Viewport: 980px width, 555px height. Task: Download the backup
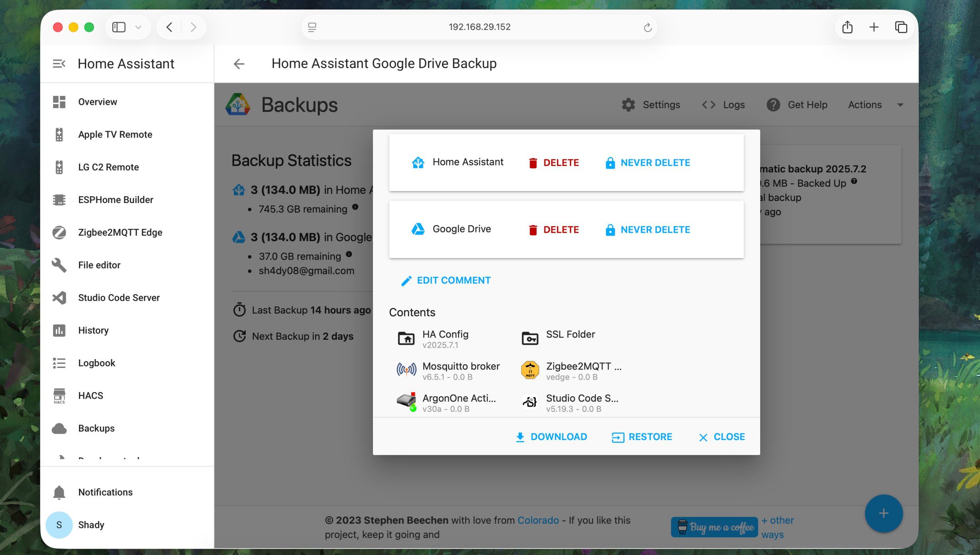pyautogui.click(x=551, y=437)
